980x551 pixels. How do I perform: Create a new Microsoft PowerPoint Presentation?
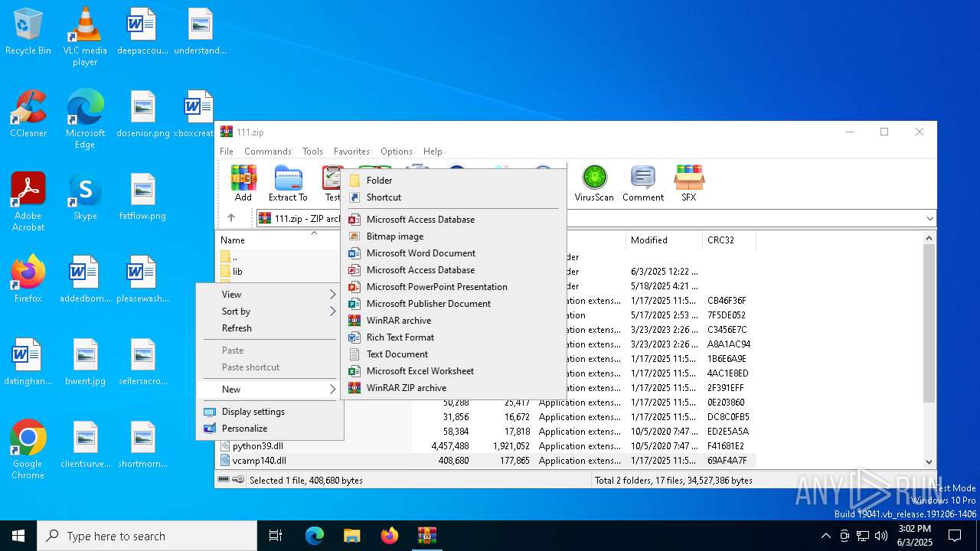pyautogui.click(x=453, y=287)
